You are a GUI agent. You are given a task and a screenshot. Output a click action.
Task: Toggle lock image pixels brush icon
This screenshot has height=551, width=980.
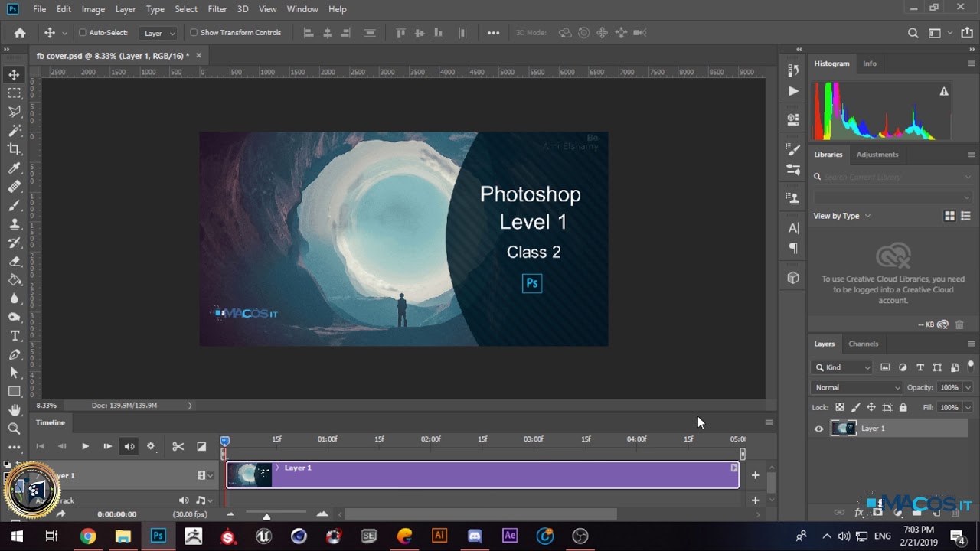[856, 408]
